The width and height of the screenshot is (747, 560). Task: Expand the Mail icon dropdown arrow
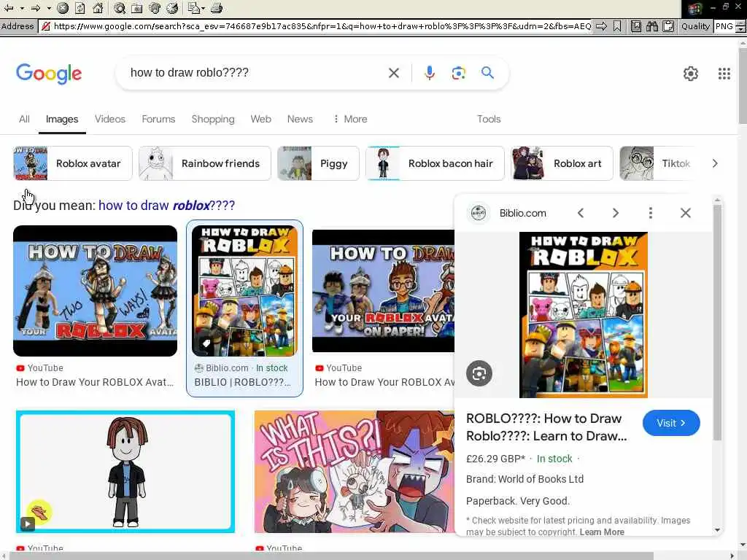(203, 8)
